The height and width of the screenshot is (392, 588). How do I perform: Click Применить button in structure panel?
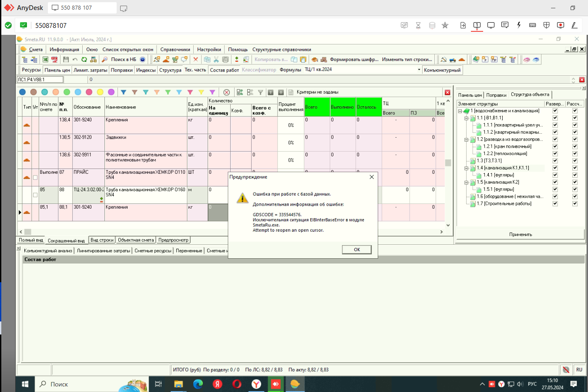[521, 234]
